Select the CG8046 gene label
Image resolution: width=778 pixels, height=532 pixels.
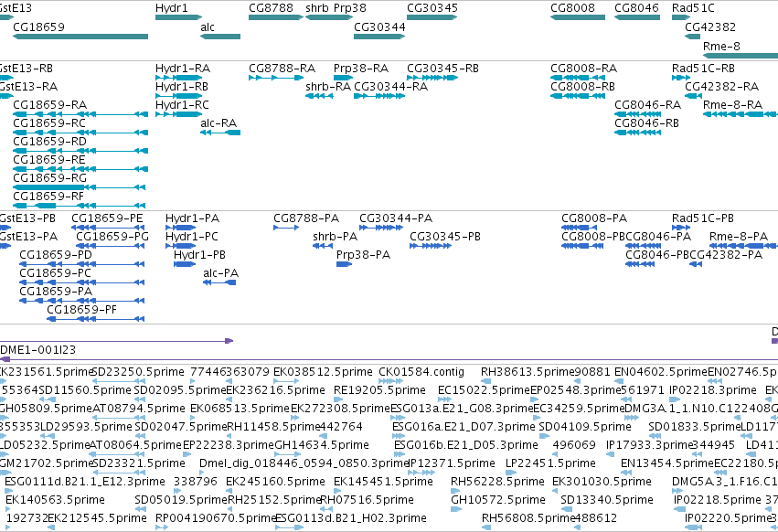click(636, 8)
